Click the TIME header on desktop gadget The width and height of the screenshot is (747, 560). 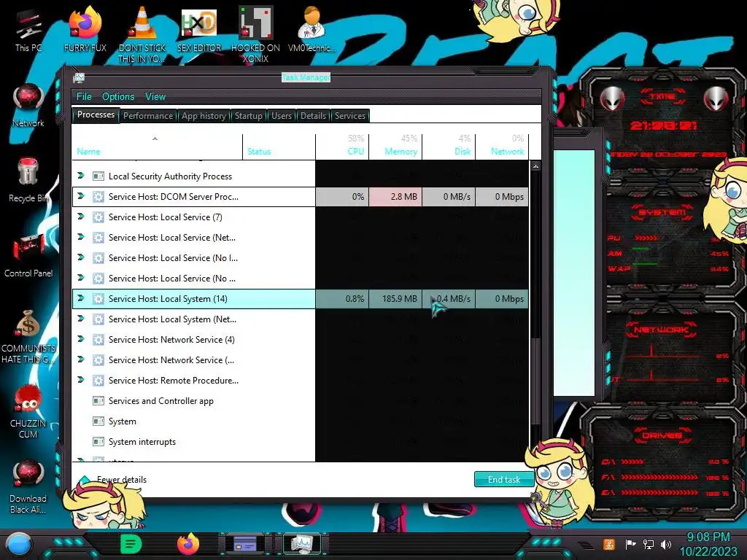[662, 97]
